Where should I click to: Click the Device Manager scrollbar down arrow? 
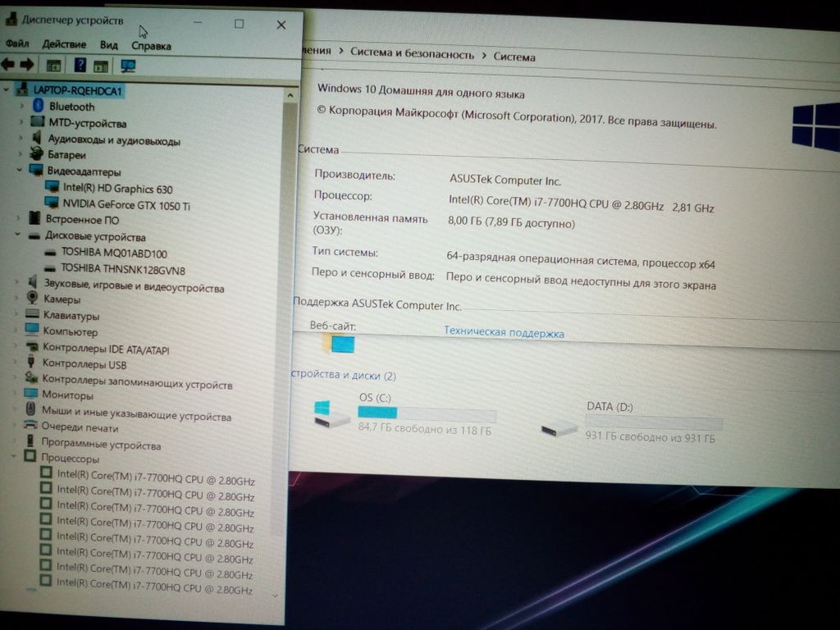(276, 596)
